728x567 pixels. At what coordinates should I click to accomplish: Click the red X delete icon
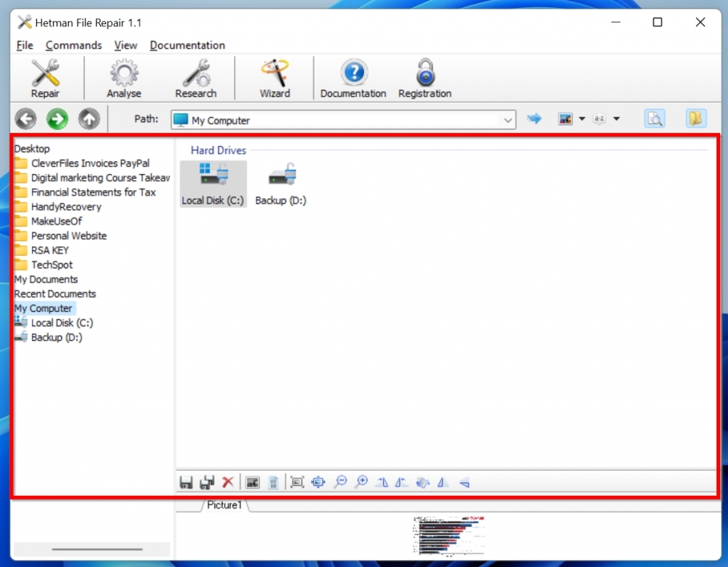point(227,482)
